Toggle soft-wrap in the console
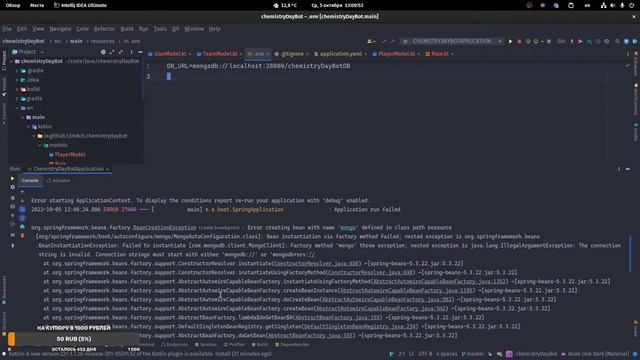This screenshot has width=640, height=360. [x=22, y=209]
